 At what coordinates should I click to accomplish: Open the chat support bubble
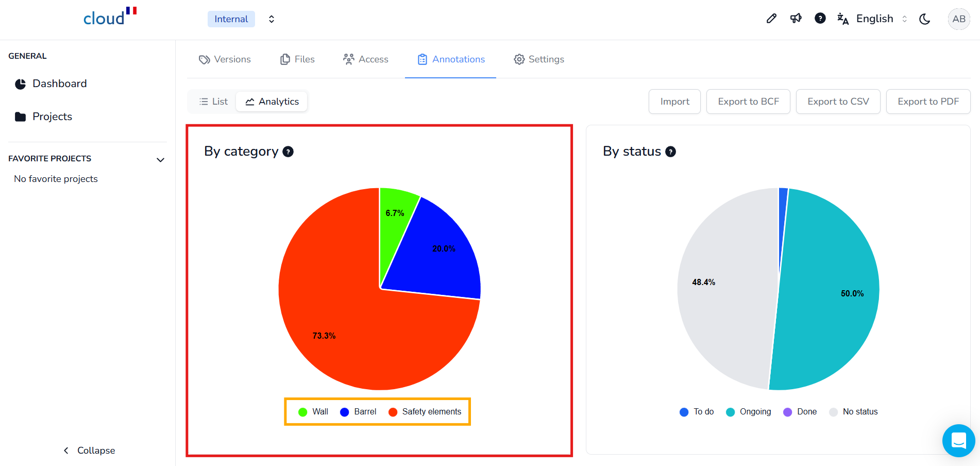point(958,441)
